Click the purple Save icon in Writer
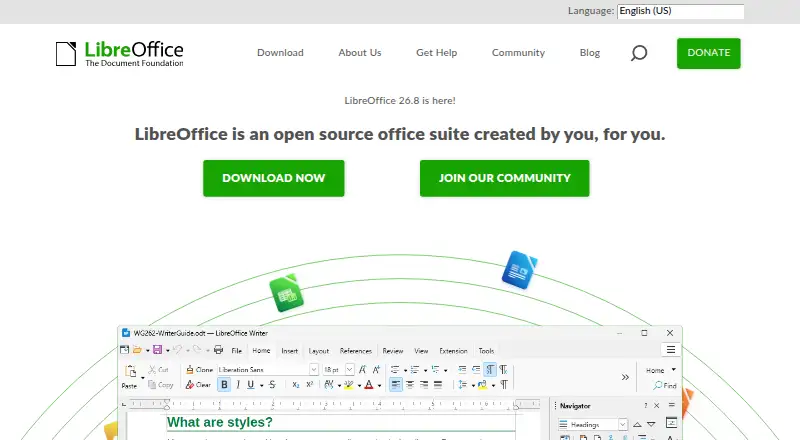 [157, 350]
